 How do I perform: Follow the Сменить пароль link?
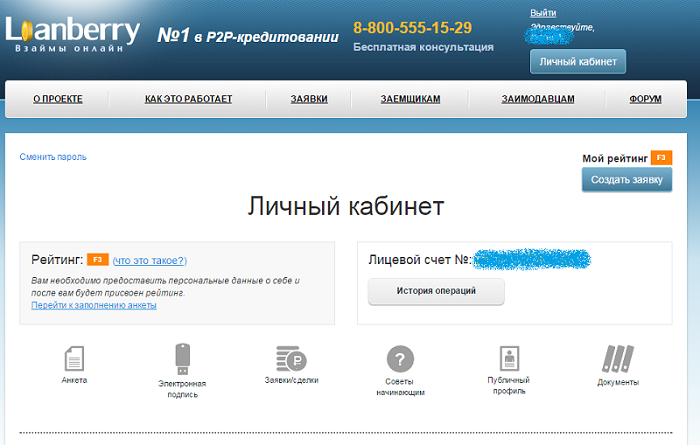click(x=53, y=157)
